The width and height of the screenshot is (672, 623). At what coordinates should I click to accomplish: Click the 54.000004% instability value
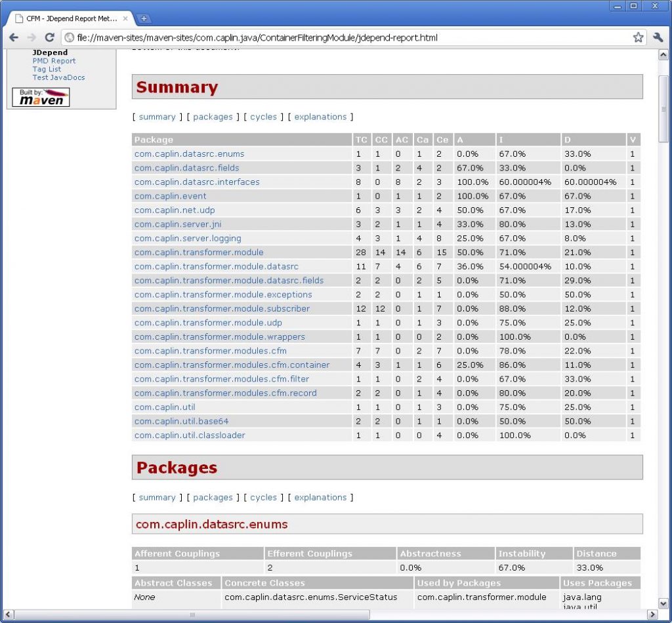tap(525, 266)
